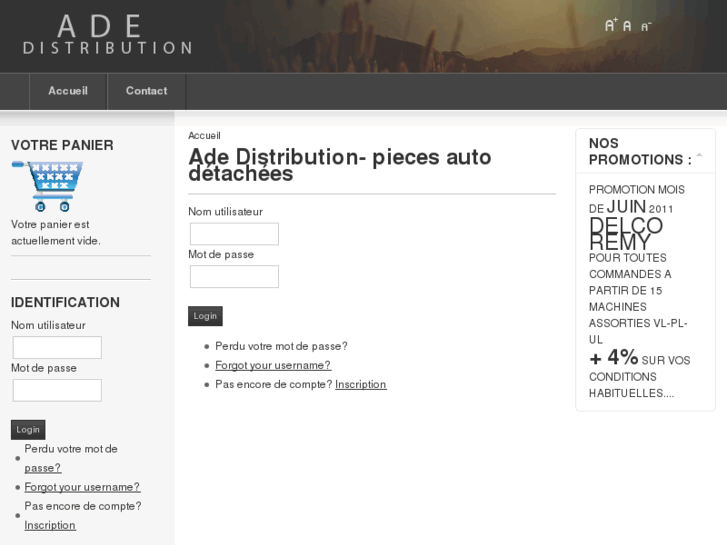Screen dimensions: 727x545
Task: Increase font size with A+ icon
Action: click(610, 25)
